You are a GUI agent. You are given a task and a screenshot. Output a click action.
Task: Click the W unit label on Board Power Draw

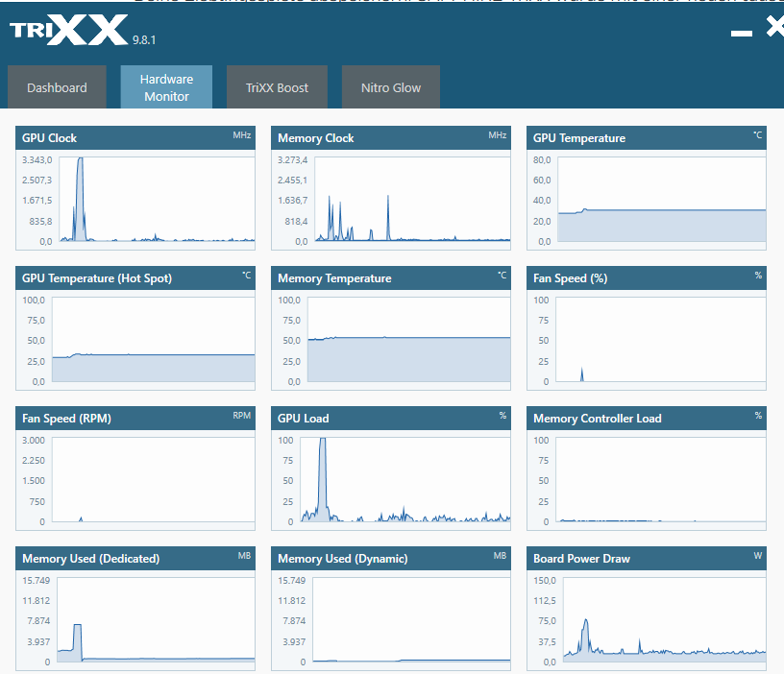click(758, 556)
